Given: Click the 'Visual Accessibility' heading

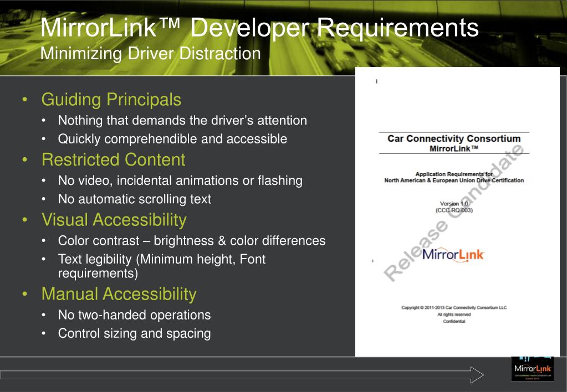Looking at the screenshot, I should pyautogui.click(x=114, y=220).
